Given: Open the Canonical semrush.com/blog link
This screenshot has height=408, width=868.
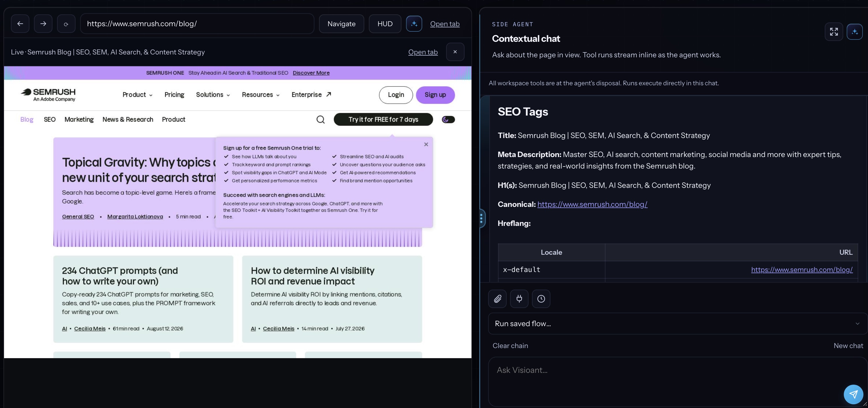Looking at the screenshot, I should point(592,204).
